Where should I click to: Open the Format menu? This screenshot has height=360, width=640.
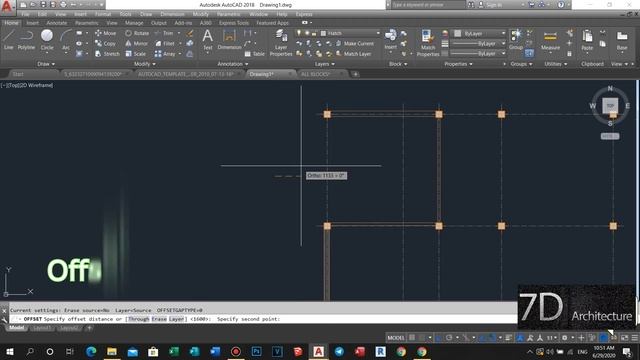103,14
